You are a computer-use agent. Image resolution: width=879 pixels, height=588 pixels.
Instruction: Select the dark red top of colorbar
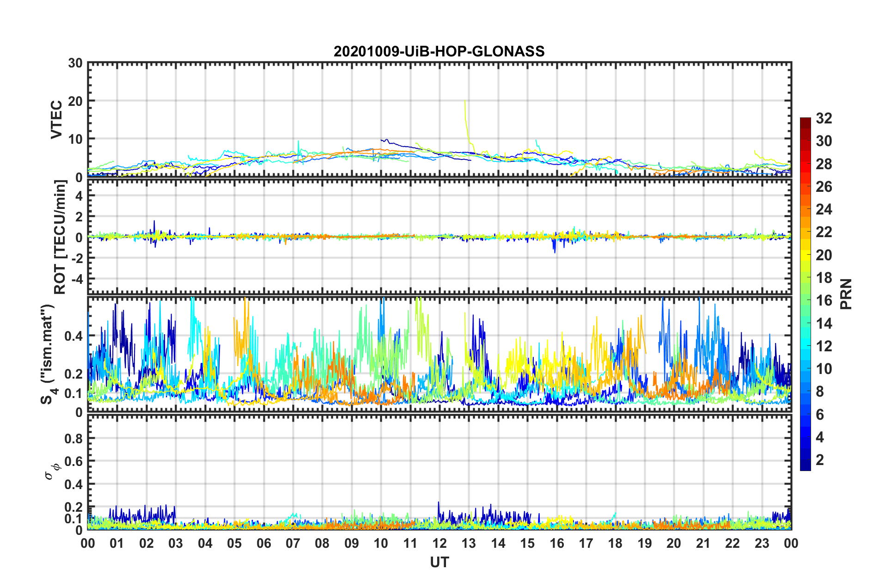point(806,122)
